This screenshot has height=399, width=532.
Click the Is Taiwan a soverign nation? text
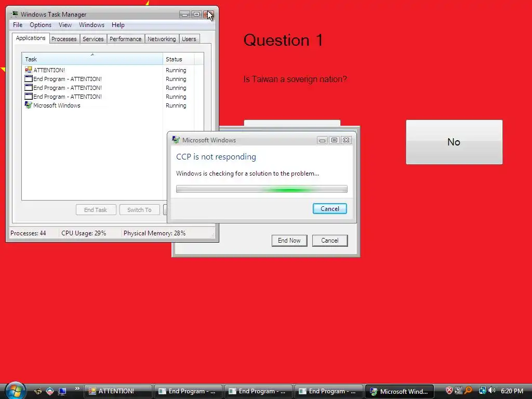tap(295, 79)
